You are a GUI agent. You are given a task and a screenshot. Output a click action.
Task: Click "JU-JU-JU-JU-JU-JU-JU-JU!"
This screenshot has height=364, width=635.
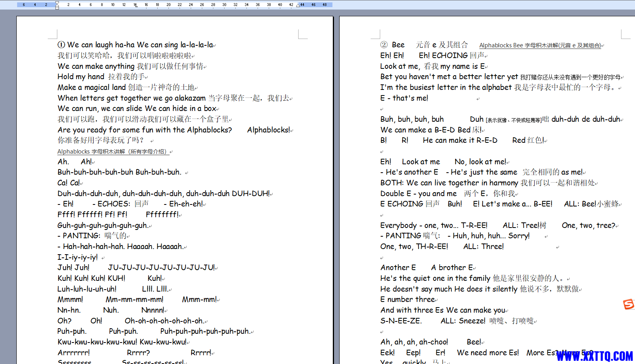click(x=161, y=267)
